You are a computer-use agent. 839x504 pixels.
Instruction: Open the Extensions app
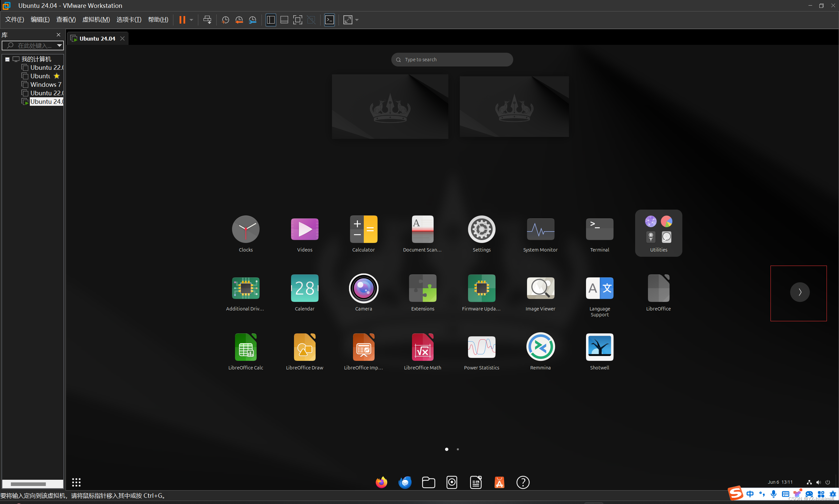pos(422,288)
